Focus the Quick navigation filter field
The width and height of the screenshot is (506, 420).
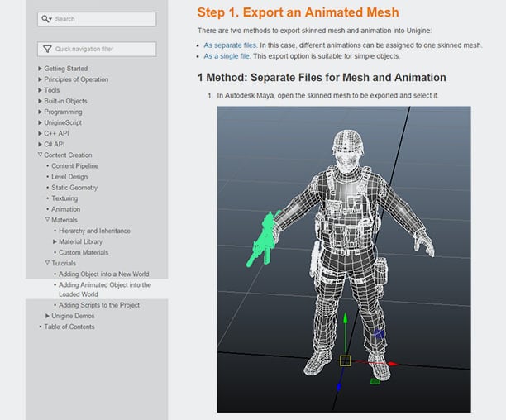click(x=97, y=49)
